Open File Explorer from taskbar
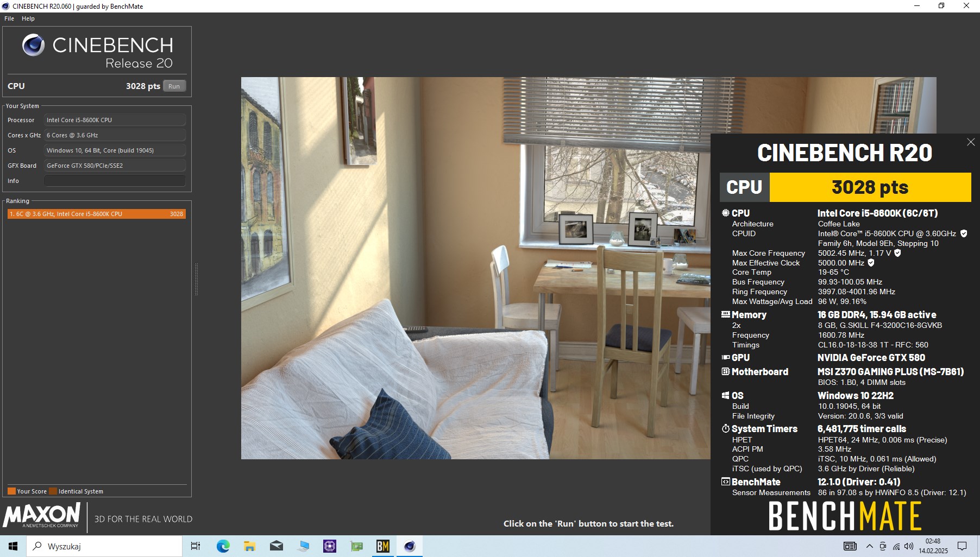Image resolution: width=980 pixels, height=557 pixels. coord(249,546)
